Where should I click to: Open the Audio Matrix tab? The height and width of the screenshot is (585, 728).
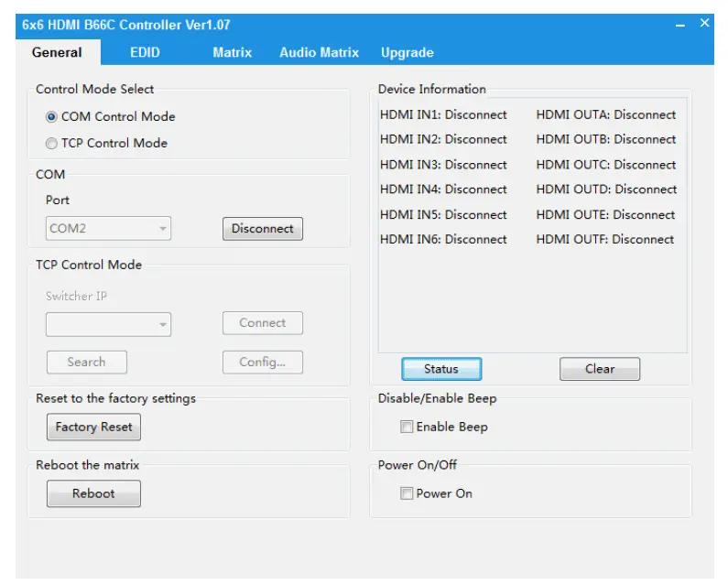319,52
